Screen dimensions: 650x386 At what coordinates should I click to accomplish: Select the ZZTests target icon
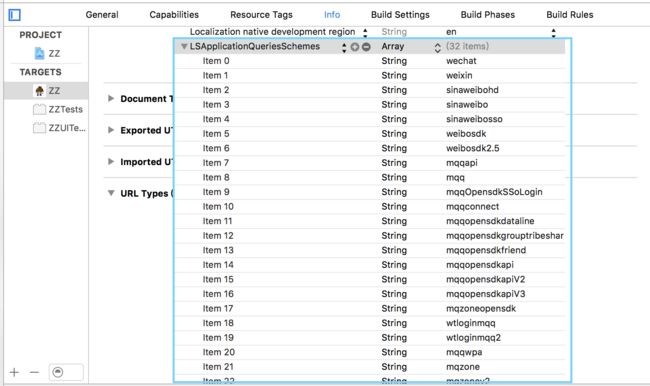(x=39, y=109)
